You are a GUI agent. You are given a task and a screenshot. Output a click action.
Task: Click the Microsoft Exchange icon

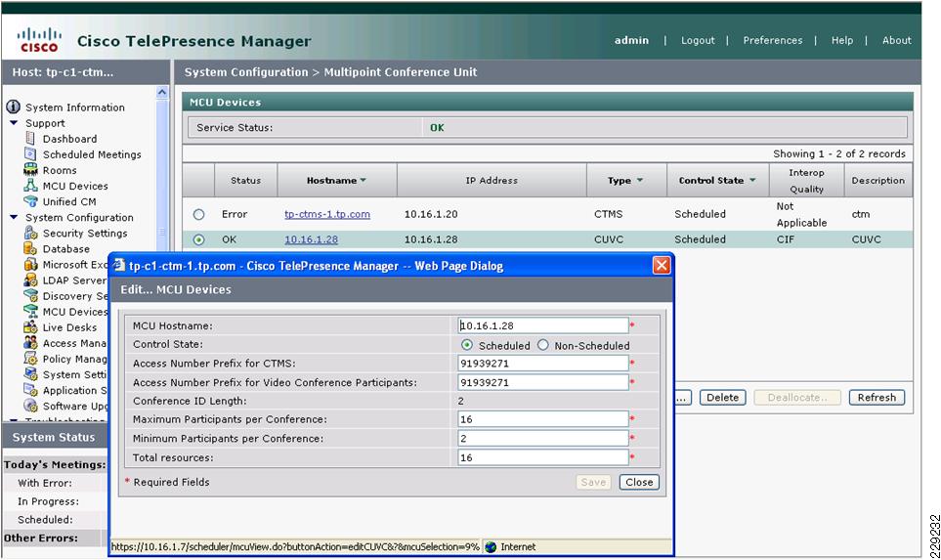[x=30, y=264]
